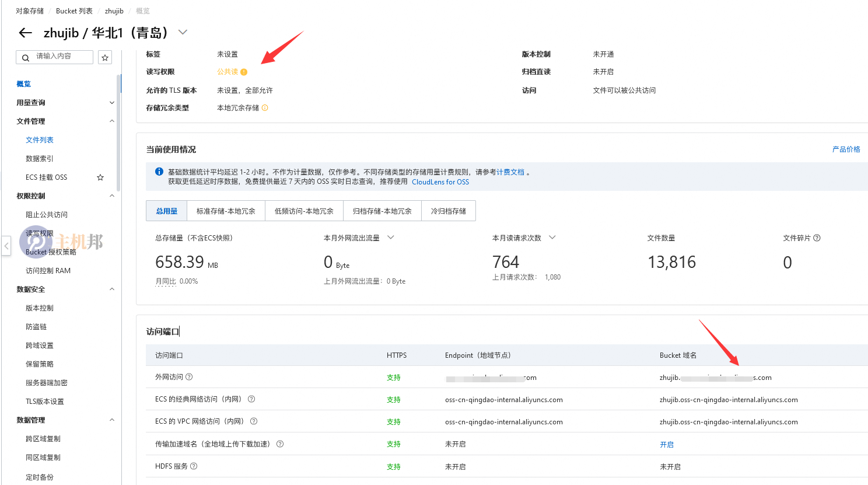Click the 月同比 0.00% label
The width and height of the screenshot is (868, 485).
point(176,281)
